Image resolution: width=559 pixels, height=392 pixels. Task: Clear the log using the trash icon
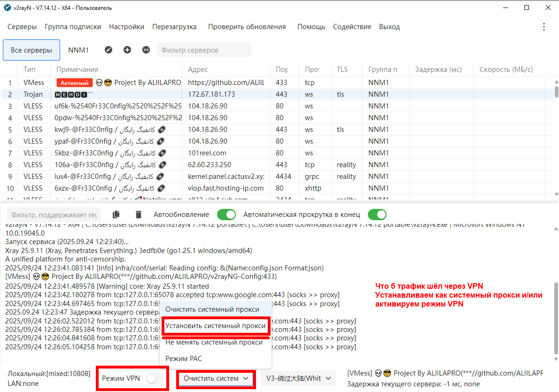(139, 215)
